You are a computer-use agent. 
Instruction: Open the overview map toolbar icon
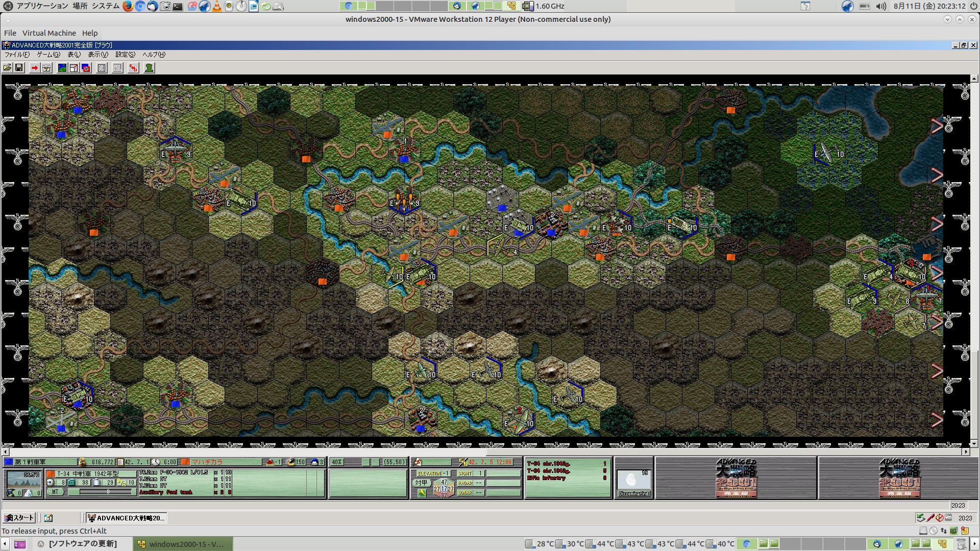pos(62,68)
